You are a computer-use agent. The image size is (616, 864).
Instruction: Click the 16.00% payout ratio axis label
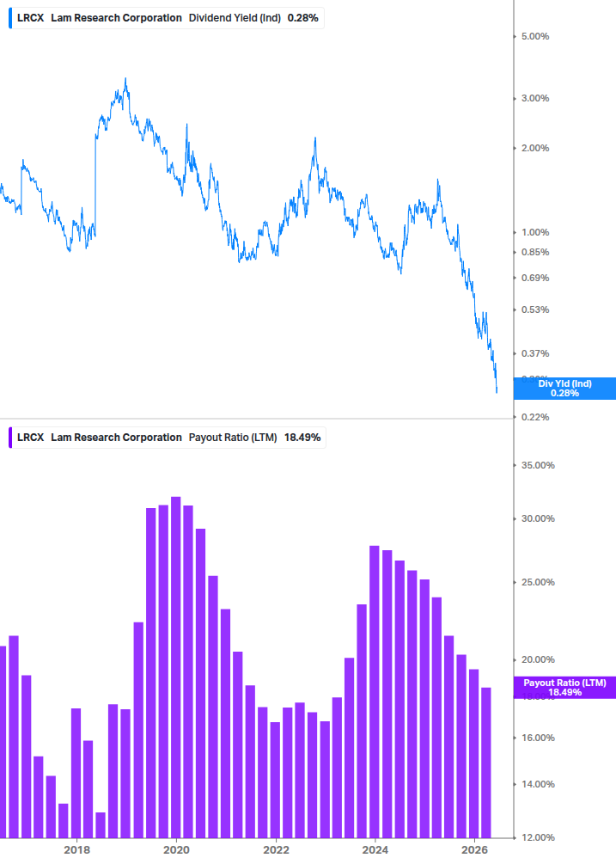click(x=538, y=738)
